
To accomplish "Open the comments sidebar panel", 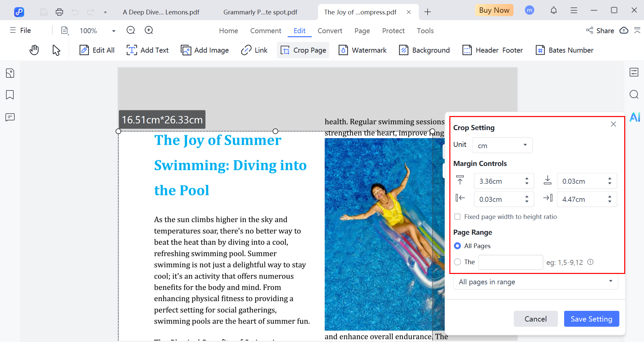I will coord(10,117).
